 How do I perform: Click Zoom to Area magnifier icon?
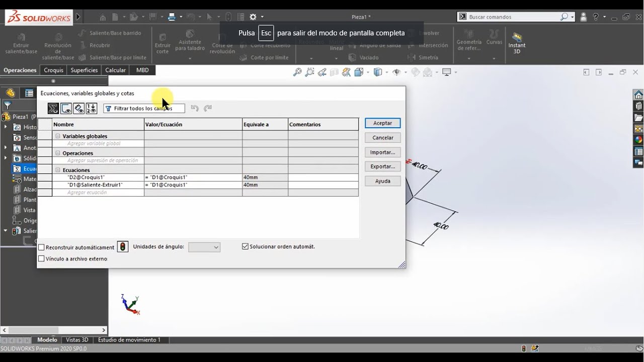pyautogui.click(x=310, y=72)
